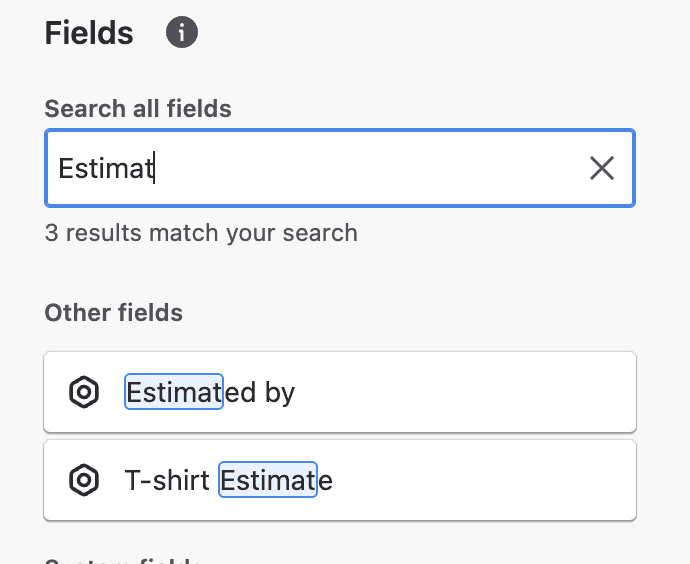Click the hexagon icon for T-shirt Estimate

[x=84, y=481]
